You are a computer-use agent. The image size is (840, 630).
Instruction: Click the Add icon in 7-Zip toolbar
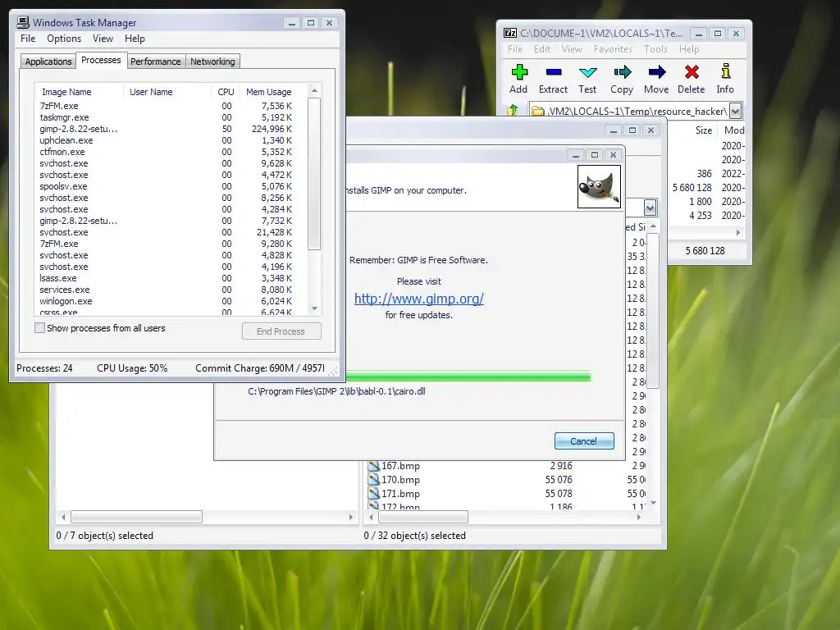point(519,72)
